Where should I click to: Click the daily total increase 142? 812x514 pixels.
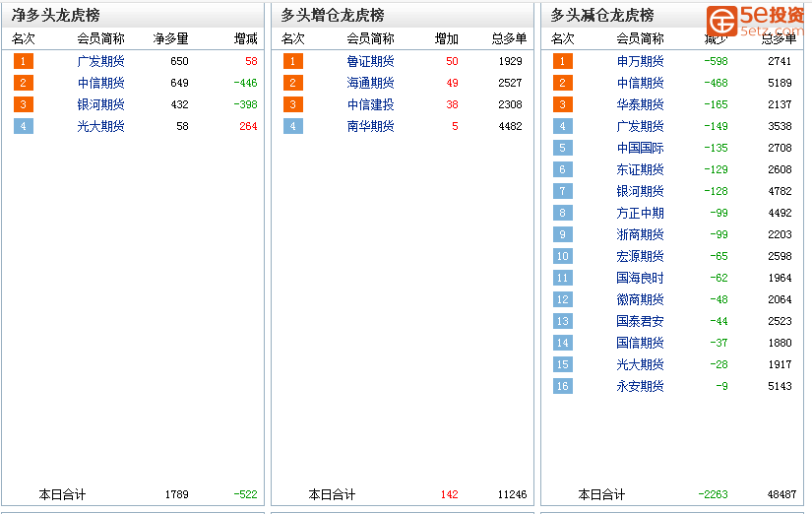pos(450,495)
